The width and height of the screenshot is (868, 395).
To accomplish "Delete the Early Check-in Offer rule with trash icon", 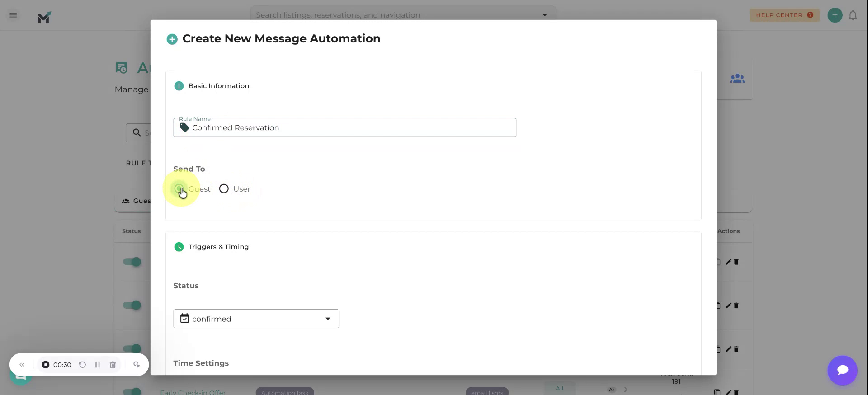I will [736, 392].
